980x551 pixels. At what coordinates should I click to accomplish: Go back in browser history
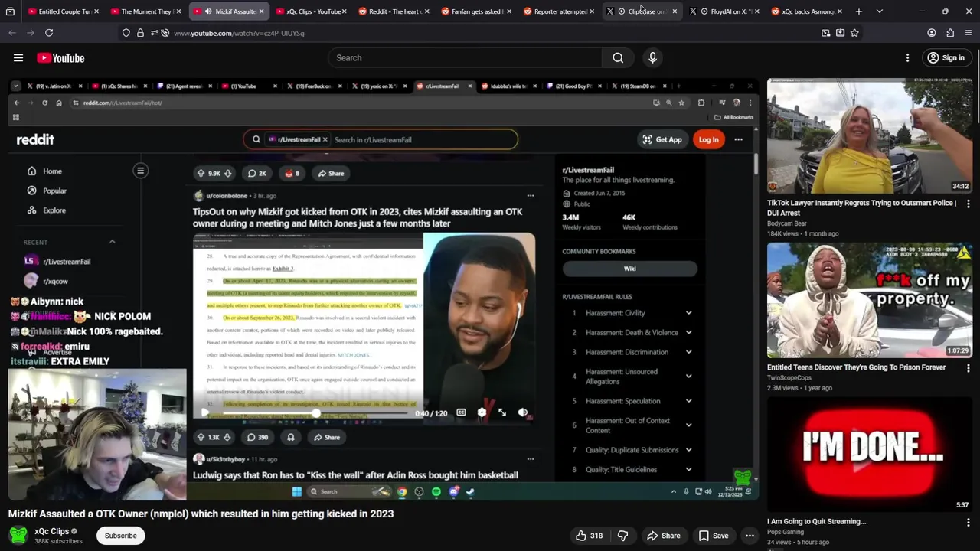click(12, 33)
